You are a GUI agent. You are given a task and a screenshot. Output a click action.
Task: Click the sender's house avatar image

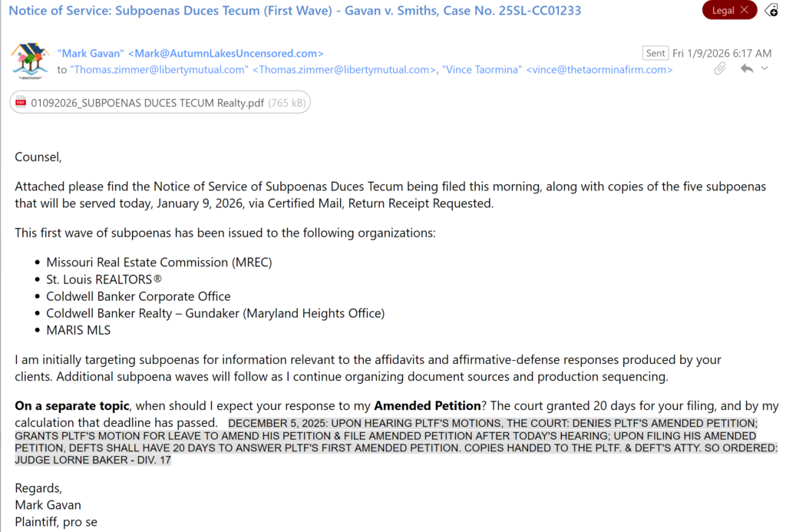tap(29, 61)
